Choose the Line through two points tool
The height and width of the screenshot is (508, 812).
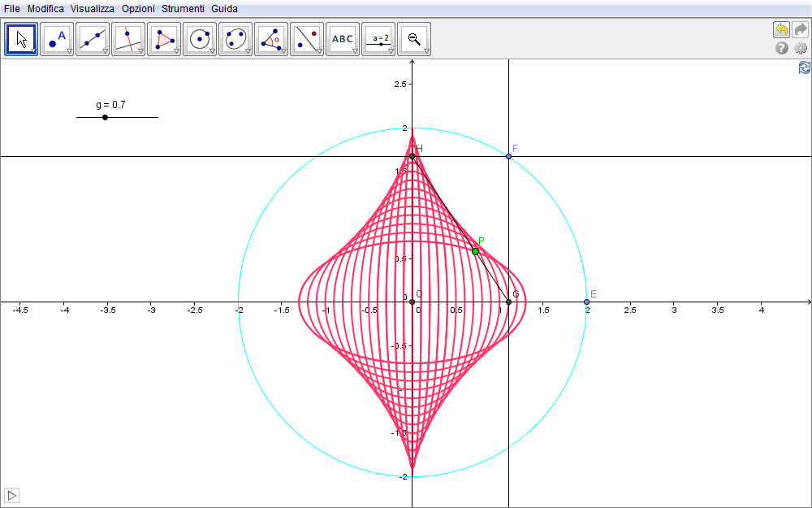(93, 38)
